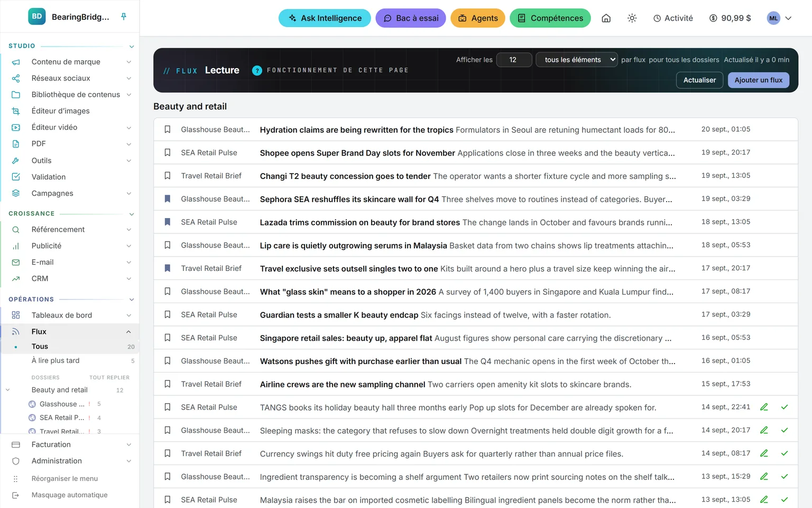Screen dimensions: 812x508
Task: Click Tout replier link
Action: tap(109, 378)
